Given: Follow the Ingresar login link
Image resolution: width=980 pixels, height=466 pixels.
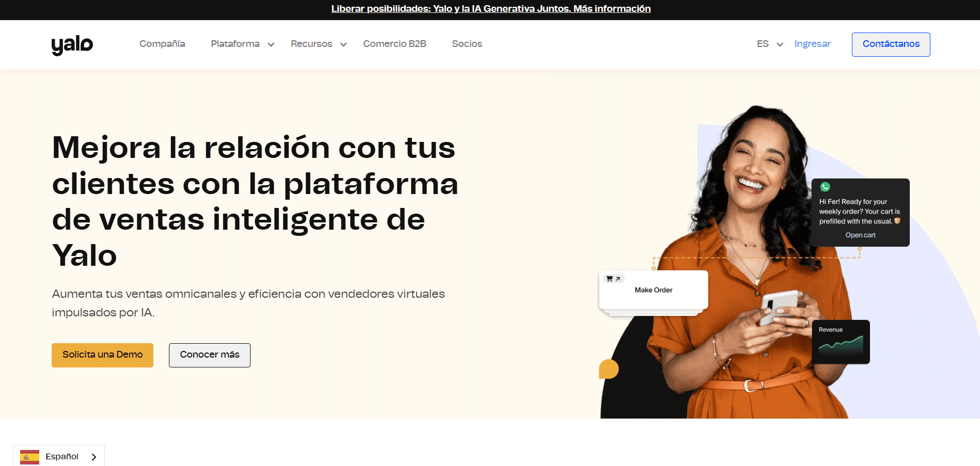Looking at the screenshot, I should pos(812,44).
